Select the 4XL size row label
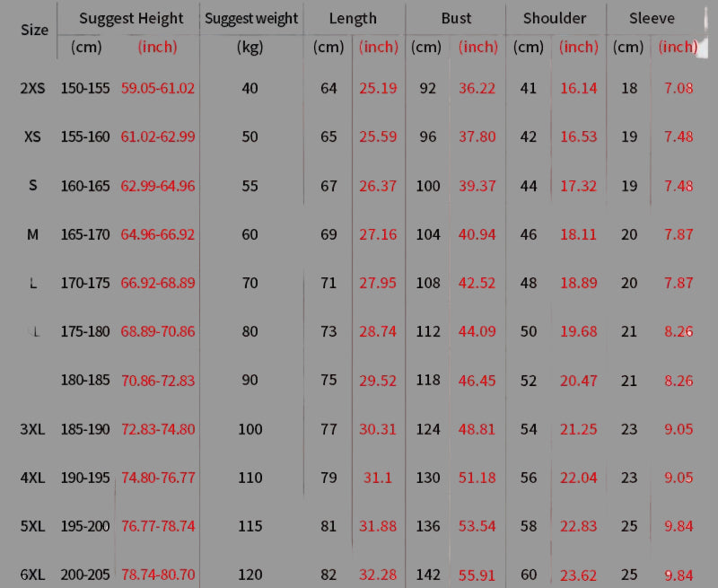 pyautogui.click(x=33, y=478)
